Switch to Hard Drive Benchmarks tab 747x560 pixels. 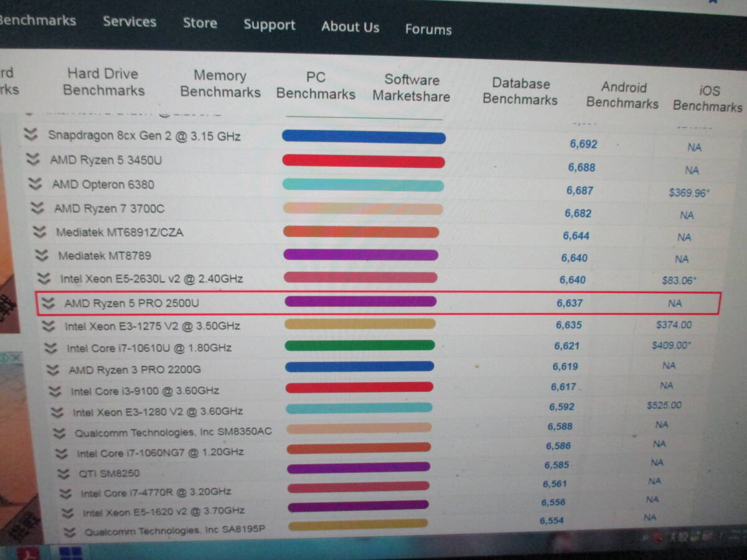pos(103,82)
